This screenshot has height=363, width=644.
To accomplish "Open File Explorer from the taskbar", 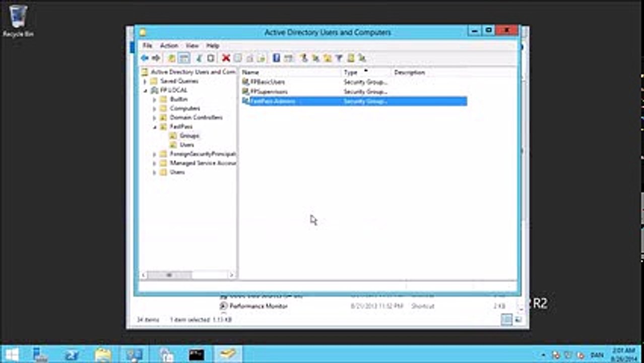I will (103, 354).
